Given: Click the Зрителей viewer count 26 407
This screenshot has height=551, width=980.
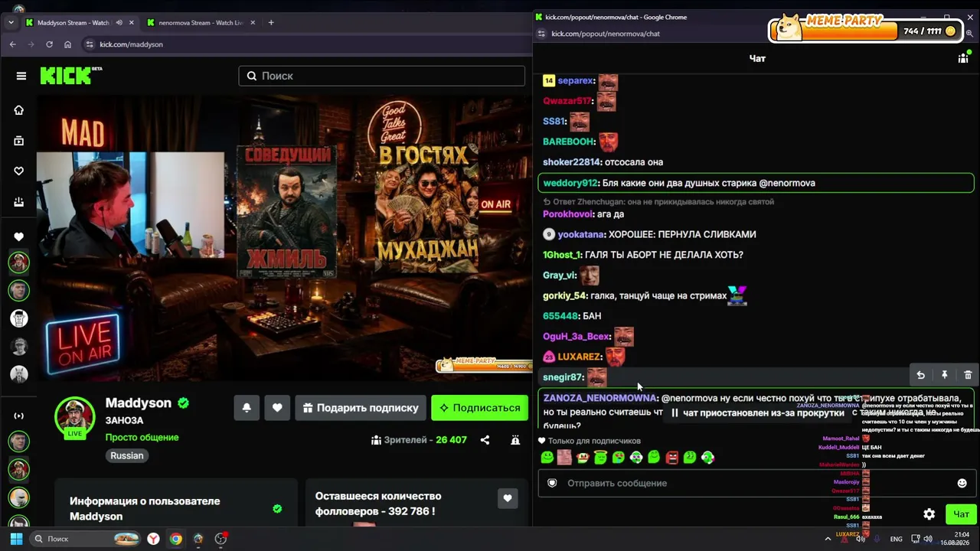Looking at the screenshot, I should pyautogui.click(x=419, y=440).
